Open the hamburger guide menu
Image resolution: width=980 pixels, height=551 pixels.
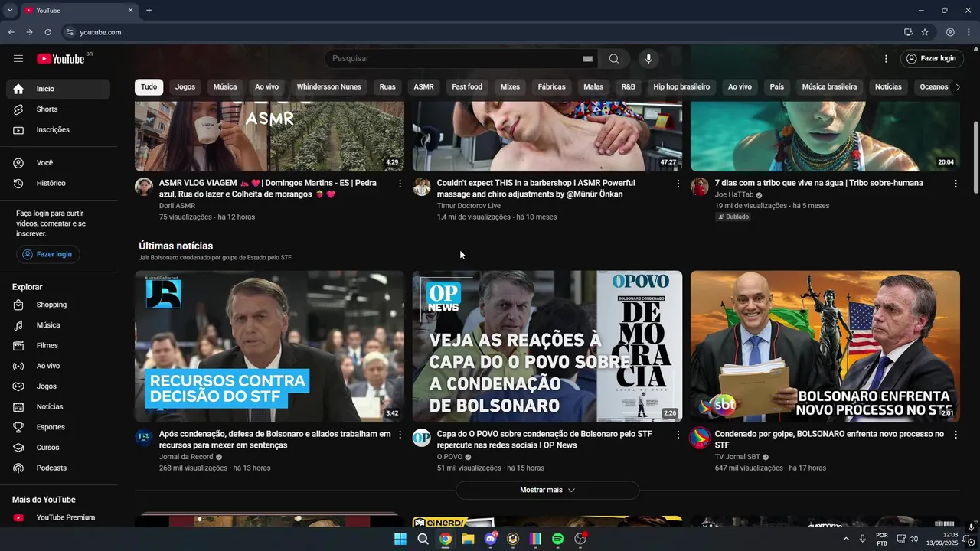click(x=18, y=58)
